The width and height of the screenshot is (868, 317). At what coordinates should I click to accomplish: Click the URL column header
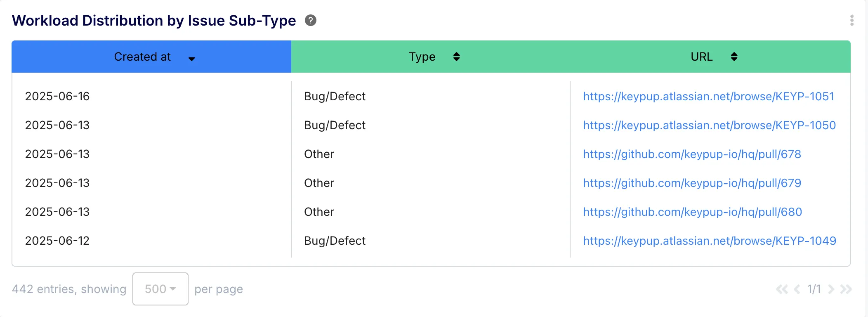click(701, 57)
